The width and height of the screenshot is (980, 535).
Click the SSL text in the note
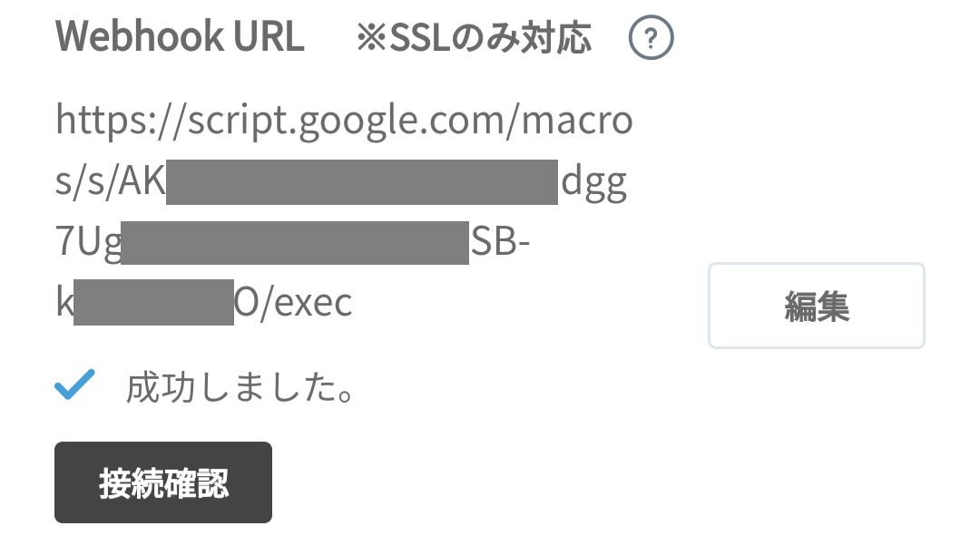pos(418,38)
